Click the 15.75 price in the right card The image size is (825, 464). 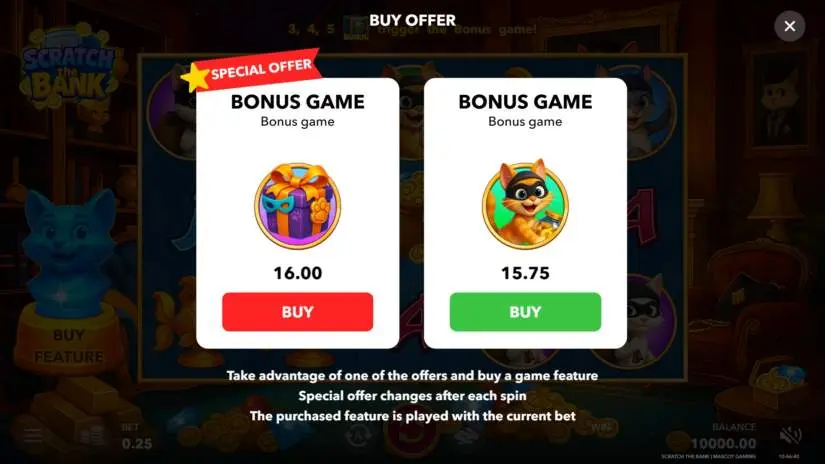pos(525,273)
